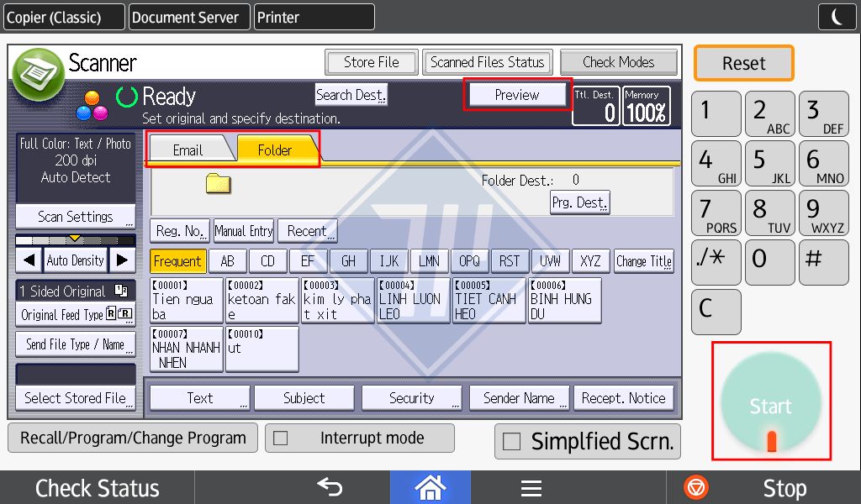This screenshot has height=504, width=861.
Task: Open the Select Stored File list
Action: (x=75, y=398)
